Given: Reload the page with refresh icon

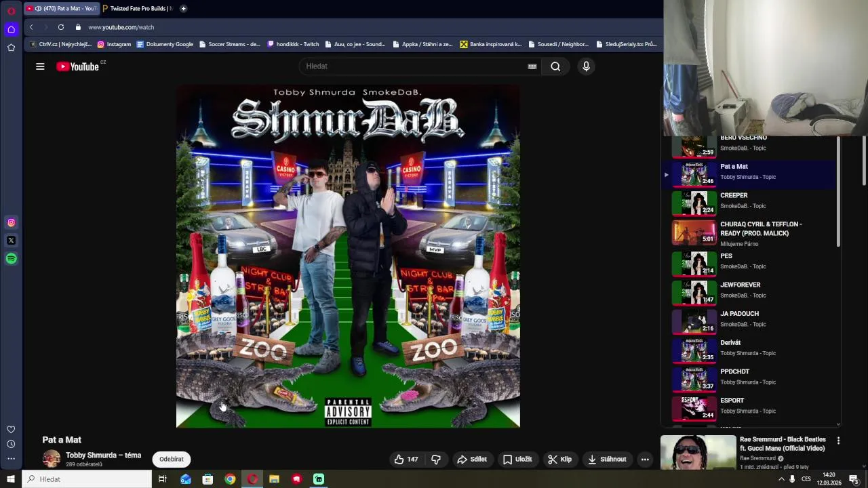Looking at the screenshot, I should [61, 27].
